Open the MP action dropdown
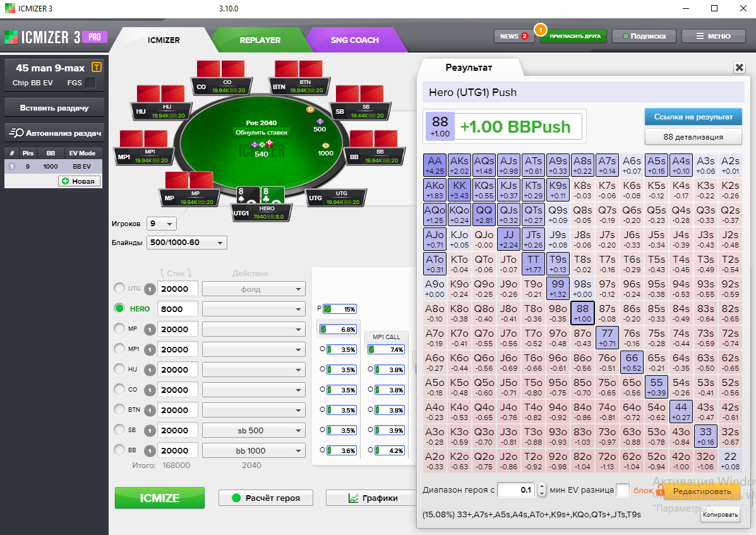 coord(254,329)
